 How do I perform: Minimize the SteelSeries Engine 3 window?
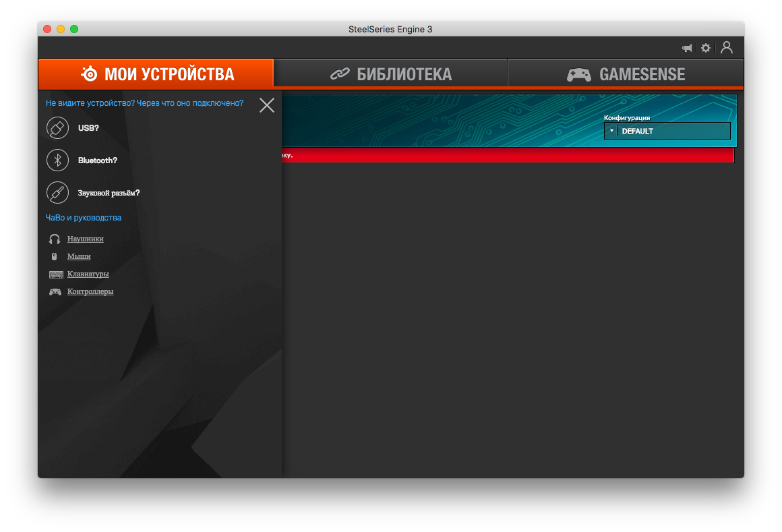click(61, 29)
